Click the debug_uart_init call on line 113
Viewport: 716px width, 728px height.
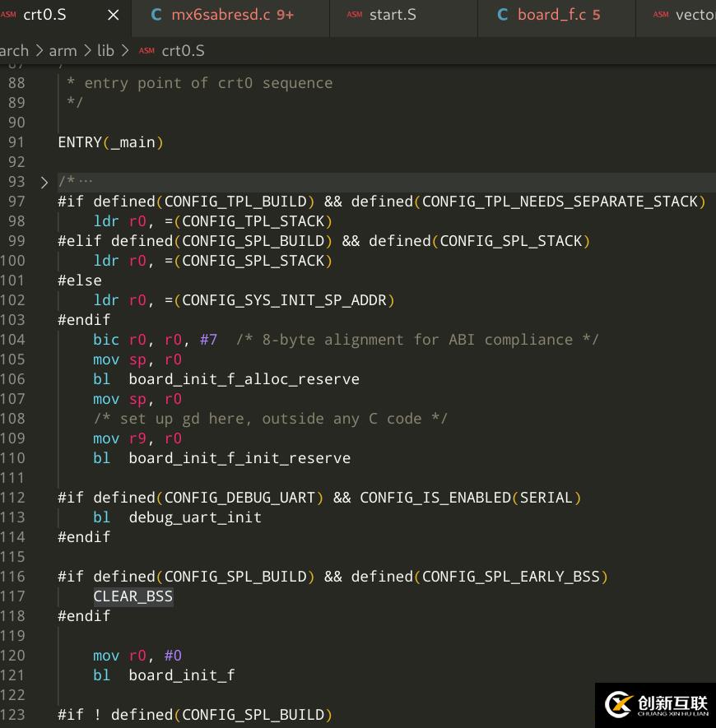[194, 517]
